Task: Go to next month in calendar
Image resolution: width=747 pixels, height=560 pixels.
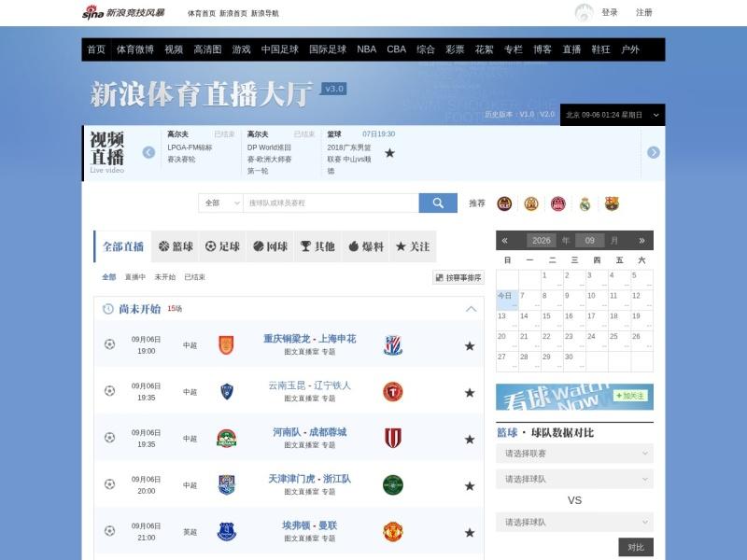Action: pos(641,241)
